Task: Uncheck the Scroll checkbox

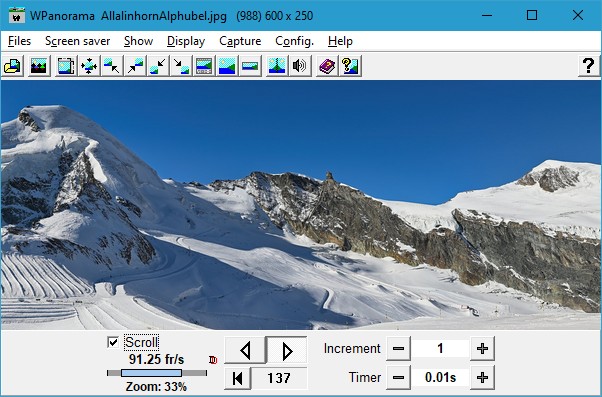Action: pos(113,342)
